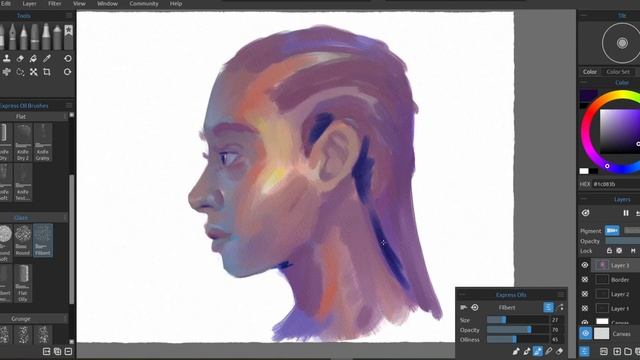Select the Eraser tool in Tools panel

coord(20,59)
